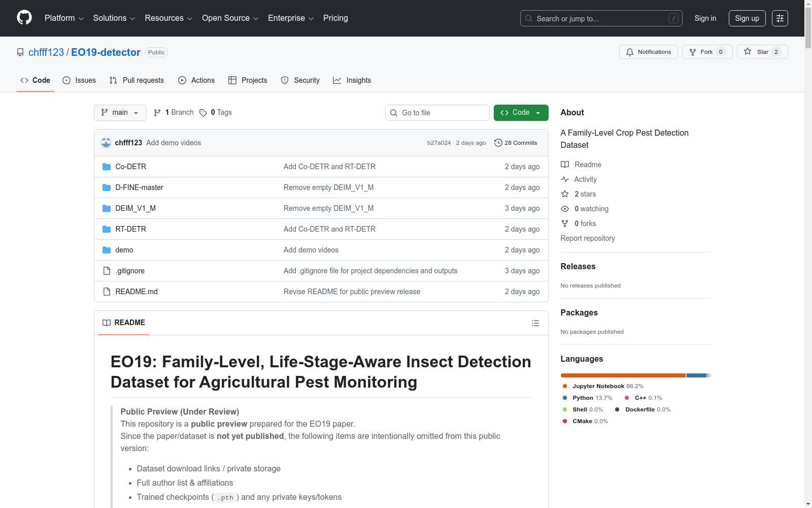Click the .gitignore file icon
The width and height of the screenshot is (812, 508).
coord(107,271)
